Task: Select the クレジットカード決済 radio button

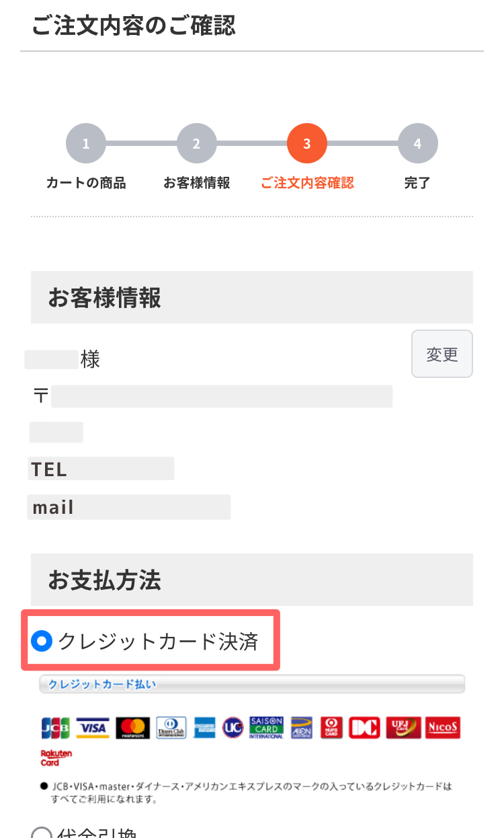Action: 42,642
